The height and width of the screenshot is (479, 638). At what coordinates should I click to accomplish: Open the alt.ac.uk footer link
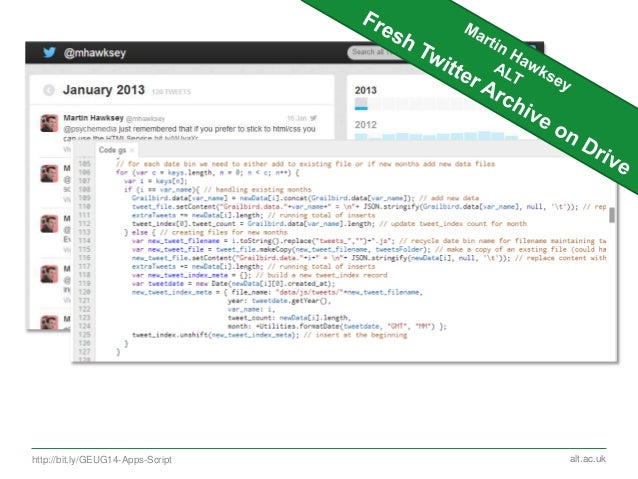click(x=588, y=459)
